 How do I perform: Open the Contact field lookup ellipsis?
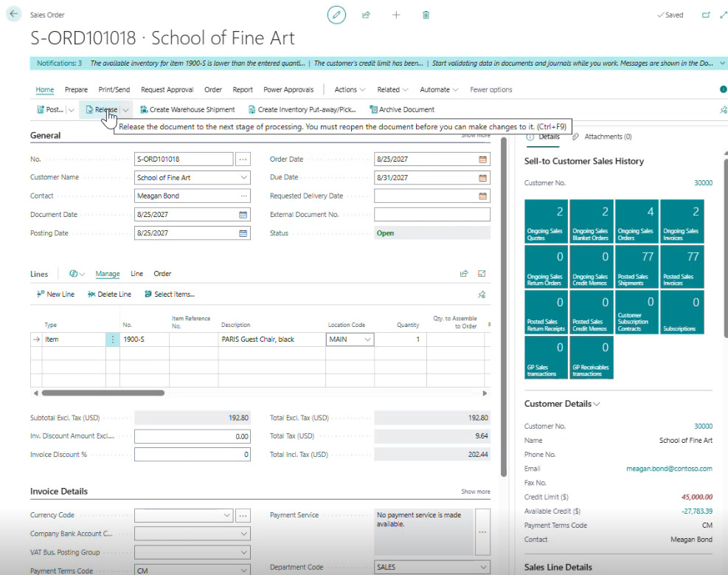pos(243,196)
